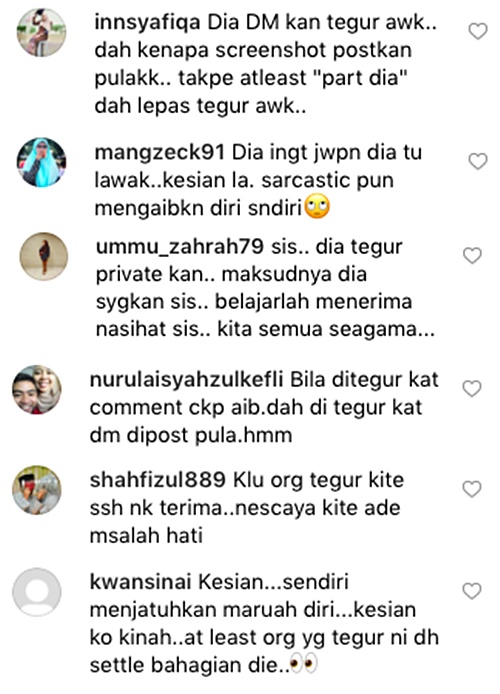Open nurulaisyahzulkefli's couple avatar
Viewport: 500px width, 694px height.
(37, 389)
